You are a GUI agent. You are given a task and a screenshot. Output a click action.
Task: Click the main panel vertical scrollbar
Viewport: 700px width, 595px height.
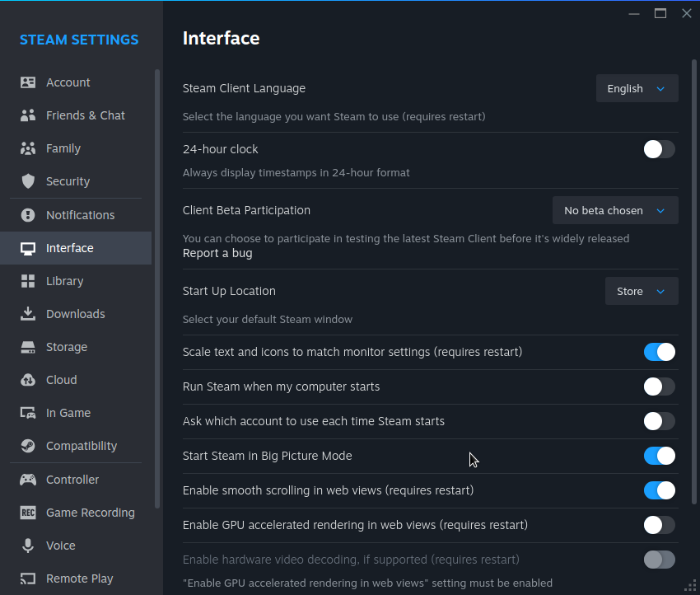tap(693, 282)
